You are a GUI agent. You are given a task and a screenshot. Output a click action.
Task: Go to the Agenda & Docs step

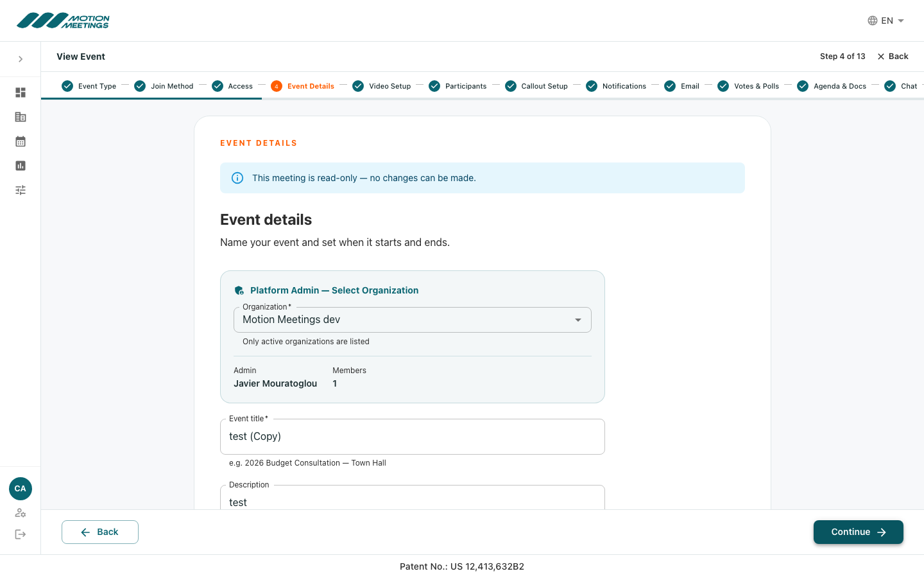click(x=832, y=86)
